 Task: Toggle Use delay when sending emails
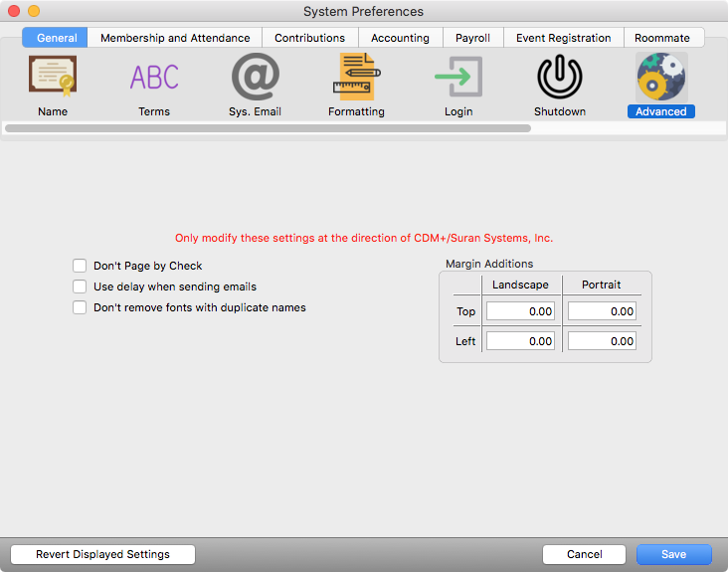point(80,286)
